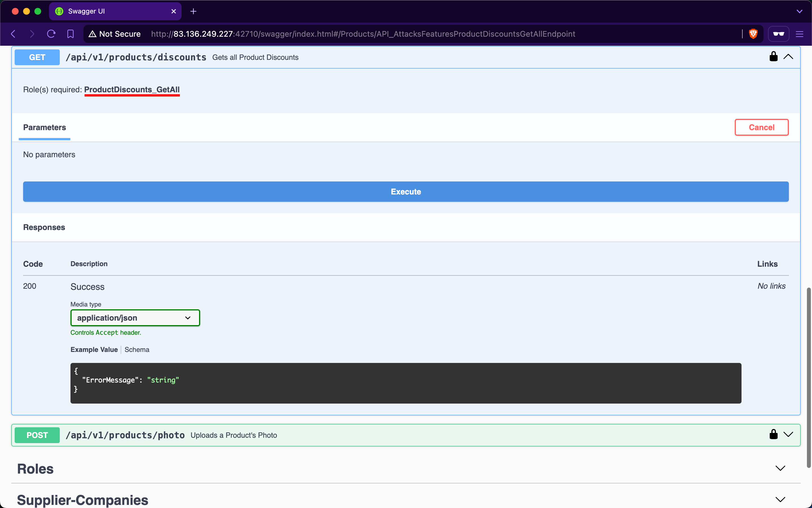Expand the Supplier-Companies section

coord(780,500)
